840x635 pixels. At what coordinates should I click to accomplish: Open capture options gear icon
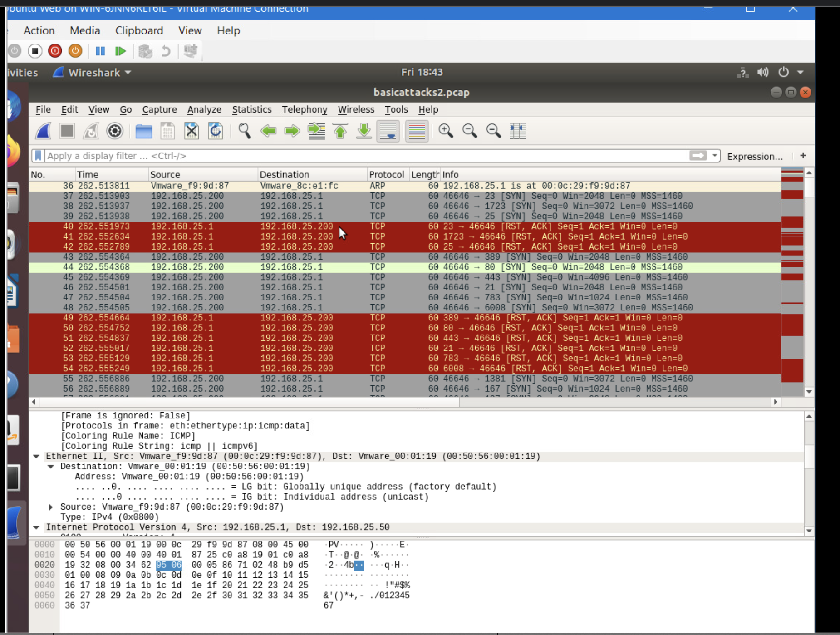click(114, 131)
